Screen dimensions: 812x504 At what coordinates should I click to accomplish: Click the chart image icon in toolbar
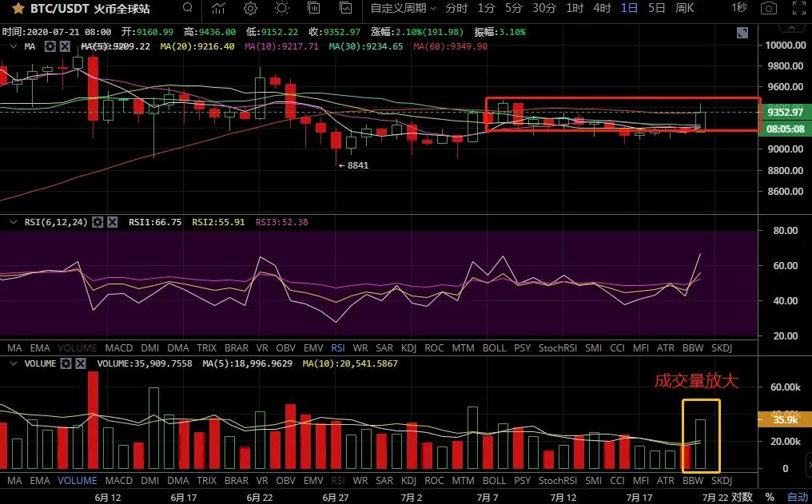pyautogui.click(x=345, y=8)
